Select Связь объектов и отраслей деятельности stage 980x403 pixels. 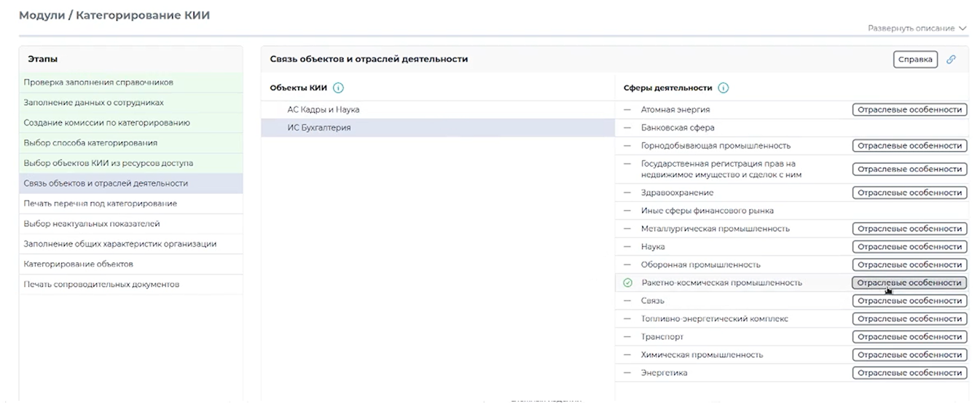point(131,184)
